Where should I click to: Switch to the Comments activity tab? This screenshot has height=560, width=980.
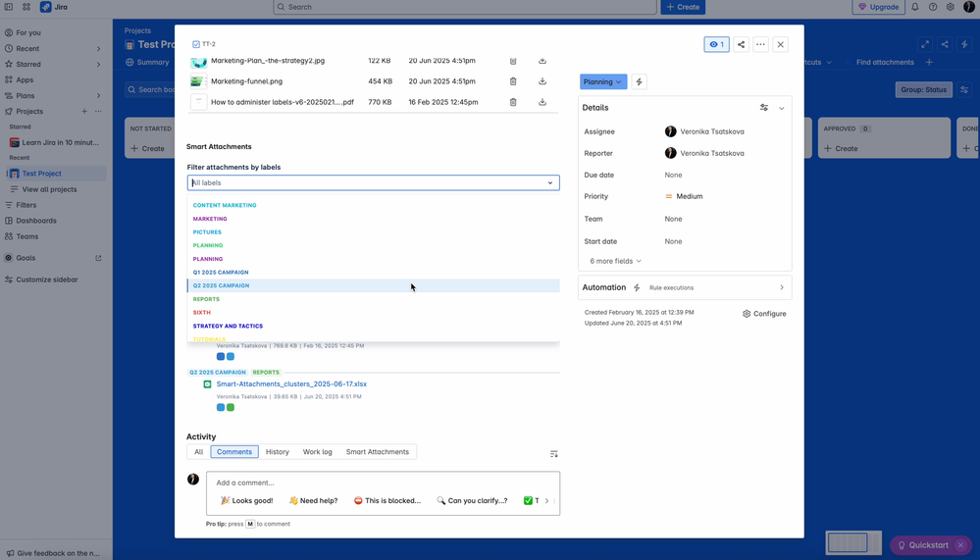tap(234, 452)
